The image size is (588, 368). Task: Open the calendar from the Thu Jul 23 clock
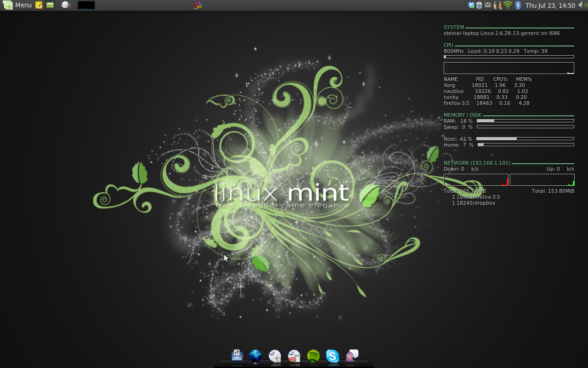pos(550,6)
